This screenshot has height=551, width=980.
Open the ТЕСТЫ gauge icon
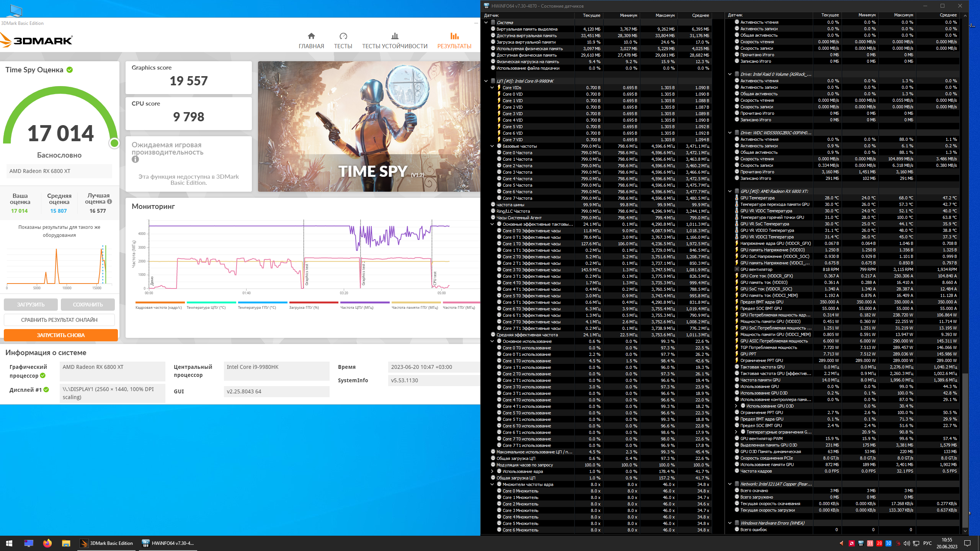point(343,36)
